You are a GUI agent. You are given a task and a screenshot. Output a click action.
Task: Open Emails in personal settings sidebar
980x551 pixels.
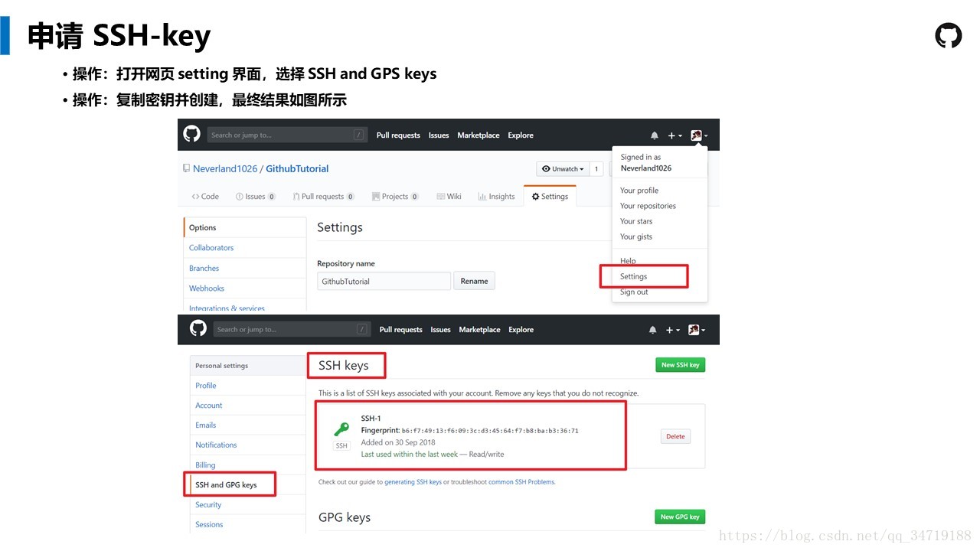coord(247,425)
